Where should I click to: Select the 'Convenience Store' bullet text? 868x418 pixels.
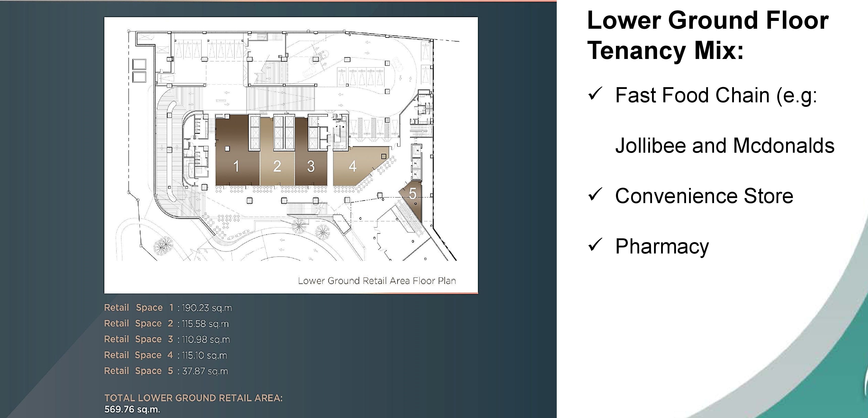pos(704,196)
